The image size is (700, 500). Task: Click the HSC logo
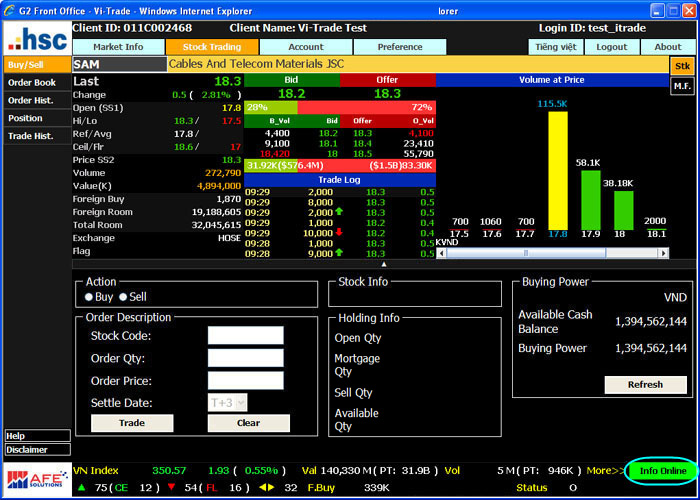(38, 38)
